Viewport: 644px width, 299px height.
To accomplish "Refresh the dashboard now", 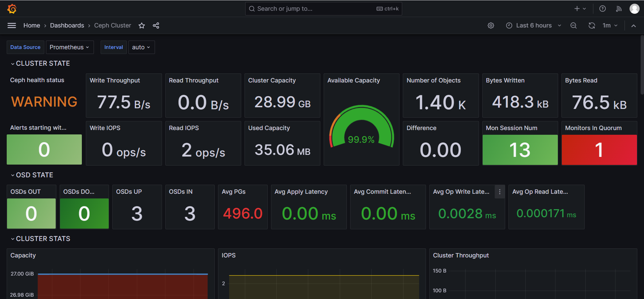I will 592,25.
